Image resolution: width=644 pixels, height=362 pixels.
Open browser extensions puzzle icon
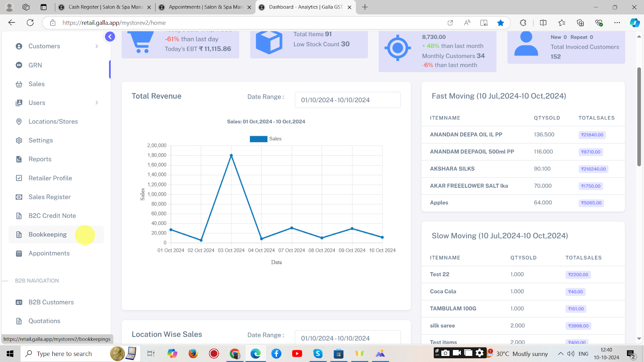point(523,23)
